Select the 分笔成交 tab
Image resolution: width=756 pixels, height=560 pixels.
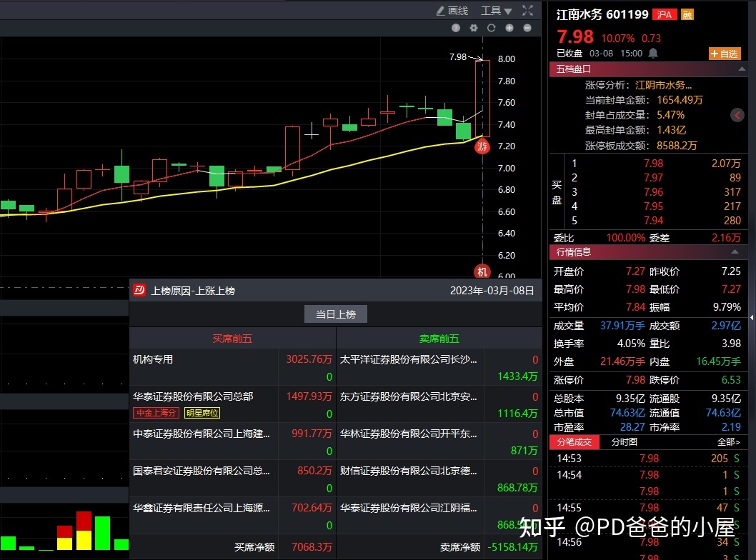pos(575,442)
